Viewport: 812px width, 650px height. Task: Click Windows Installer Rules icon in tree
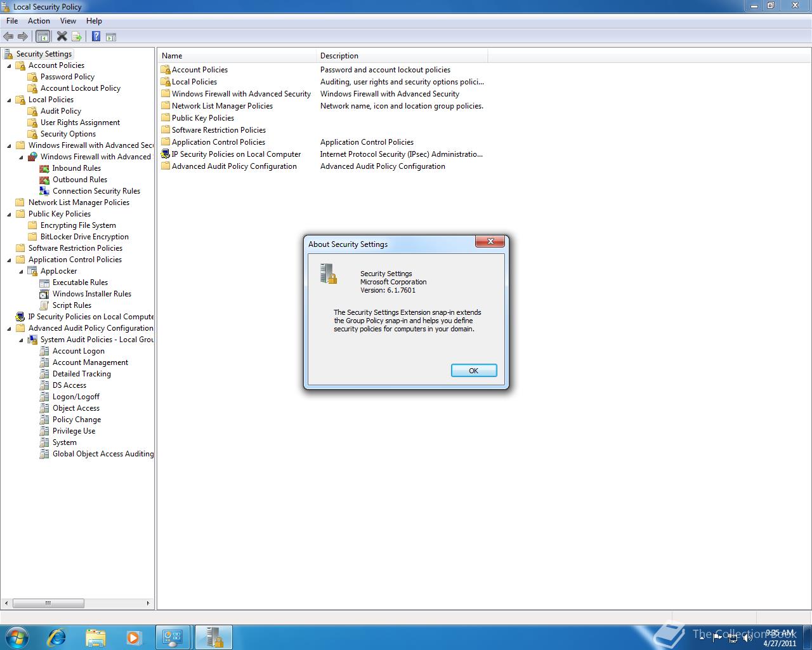tap(44, 294)
